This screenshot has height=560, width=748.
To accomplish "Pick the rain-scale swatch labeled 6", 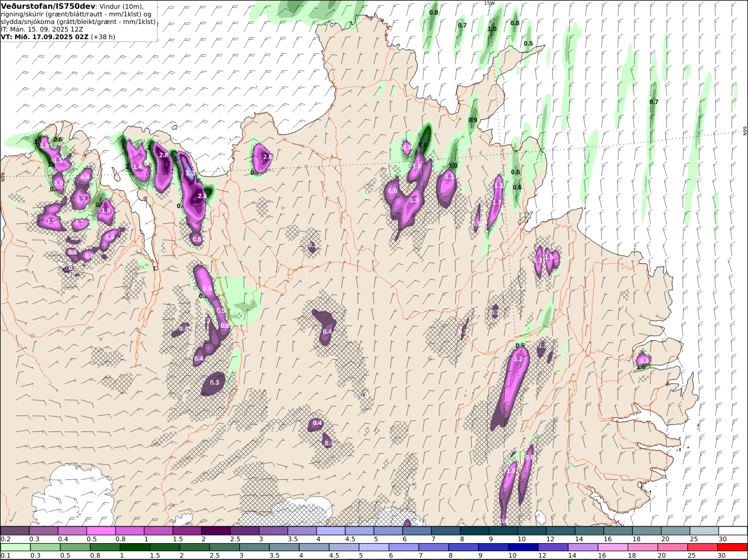I will 403,547.
